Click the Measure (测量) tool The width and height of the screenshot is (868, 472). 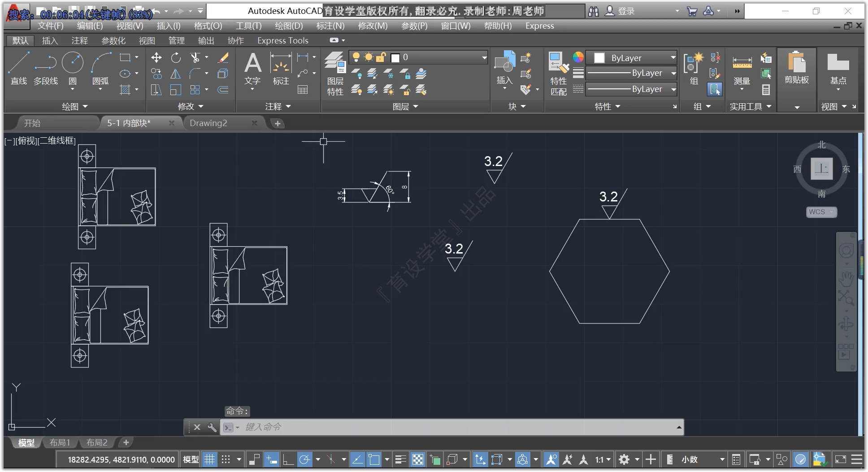[742, 68]
